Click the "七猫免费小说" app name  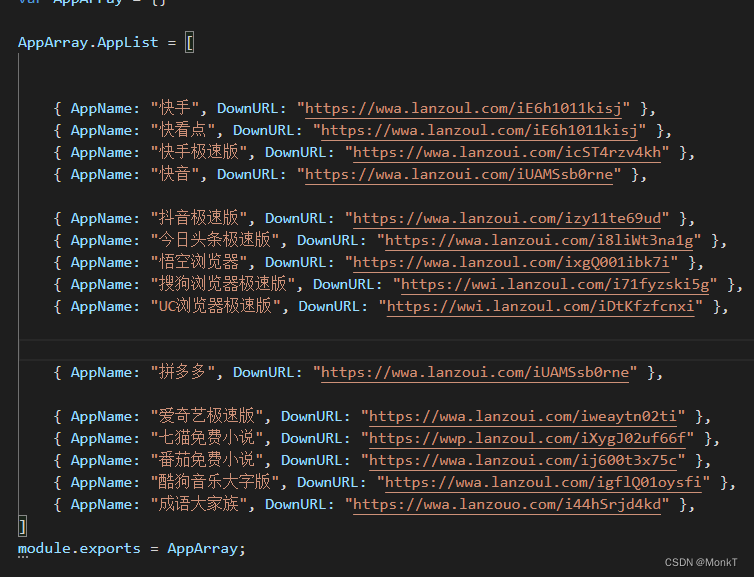click(x=207, y=439)
